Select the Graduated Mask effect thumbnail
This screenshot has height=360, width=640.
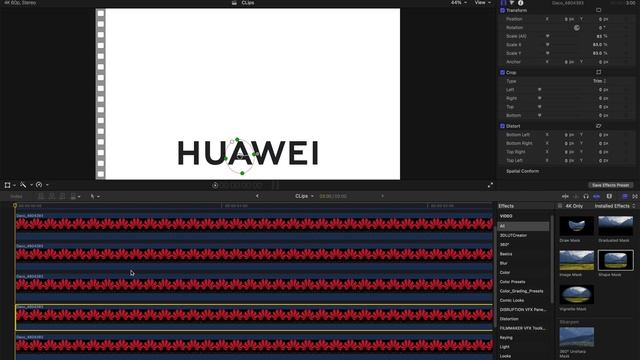pyautogui.click(x=616, y=226)
